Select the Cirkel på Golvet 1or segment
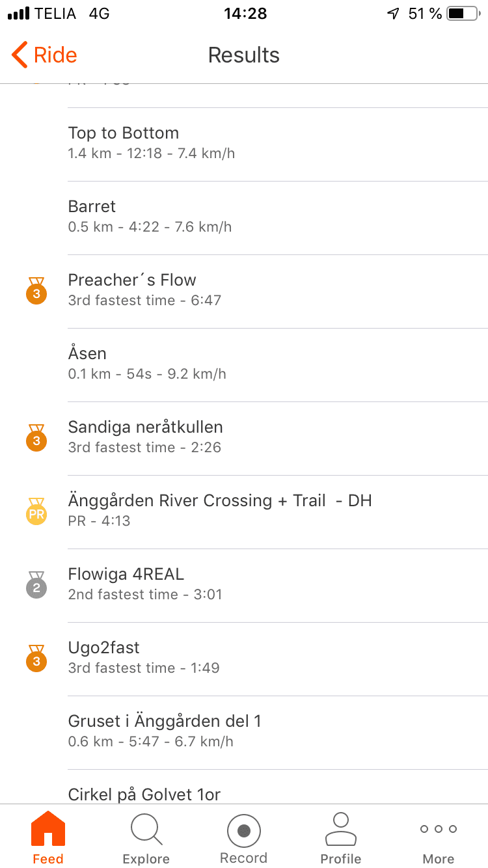 [144, 794]
